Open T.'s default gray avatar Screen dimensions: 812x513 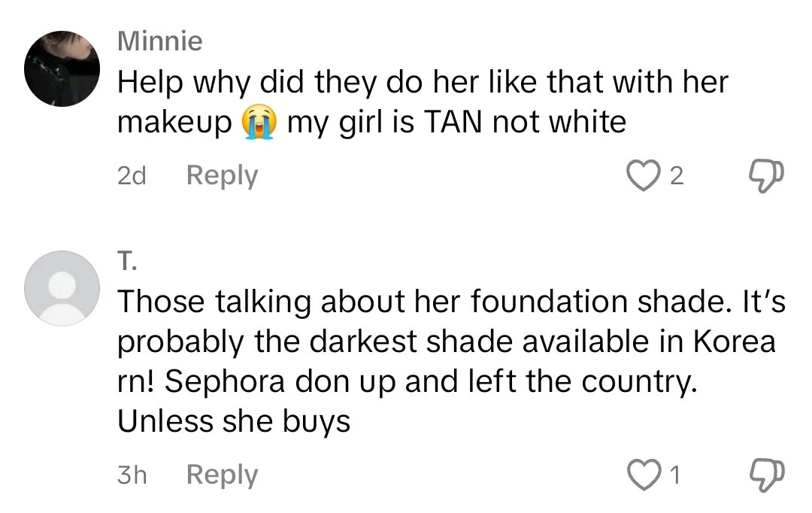(62, 288)
